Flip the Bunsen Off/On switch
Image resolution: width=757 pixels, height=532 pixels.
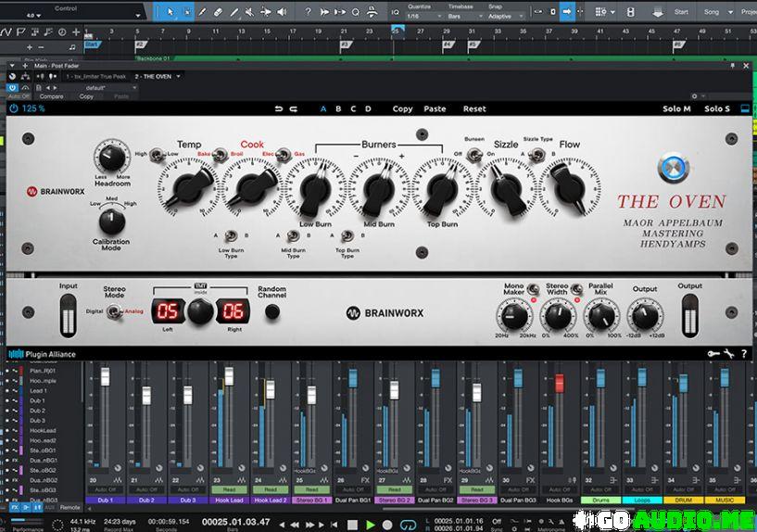click(x=474, y=155)
